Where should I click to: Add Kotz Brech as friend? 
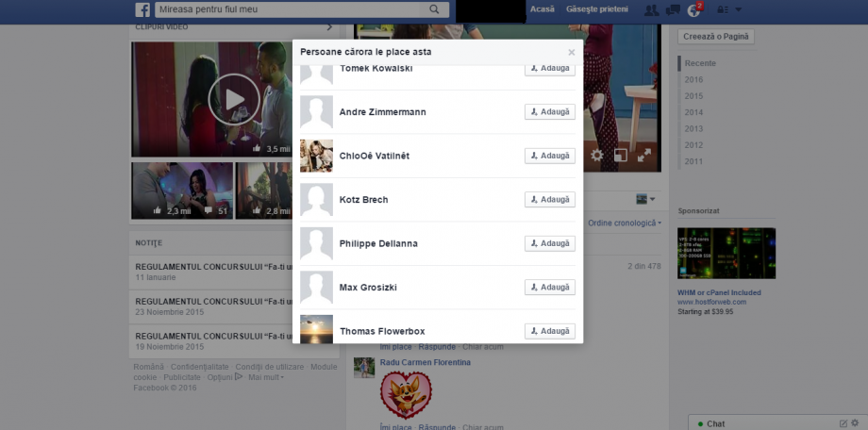(550, 199)
